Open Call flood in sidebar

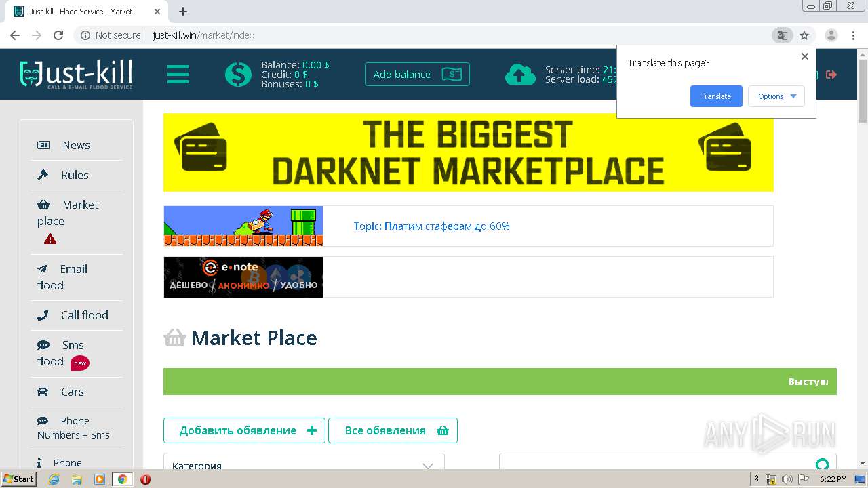(77, 315)
